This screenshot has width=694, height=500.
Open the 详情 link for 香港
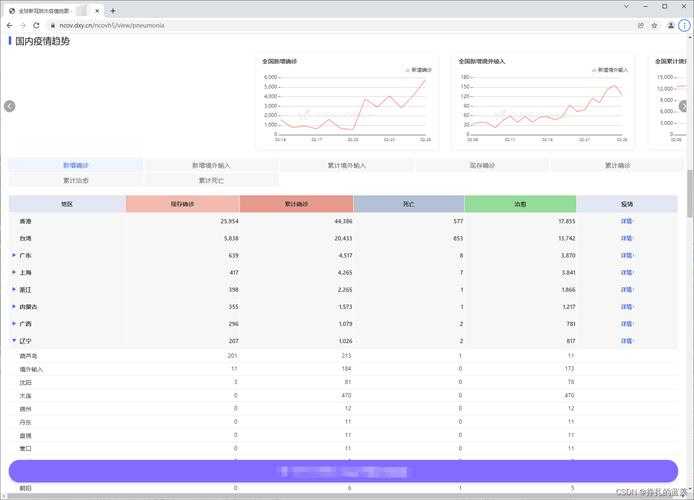pyautogui.click(x=627, y=221)
